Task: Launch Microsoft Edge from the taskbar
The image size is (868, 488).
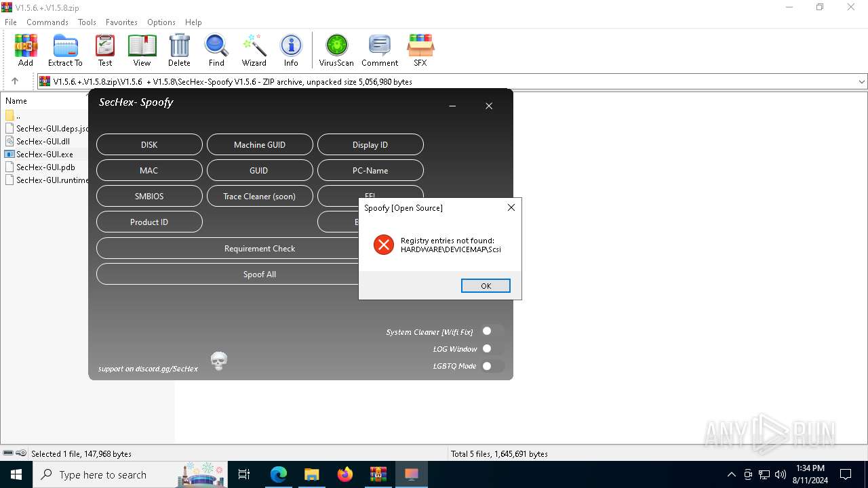Action: (279, 474)
